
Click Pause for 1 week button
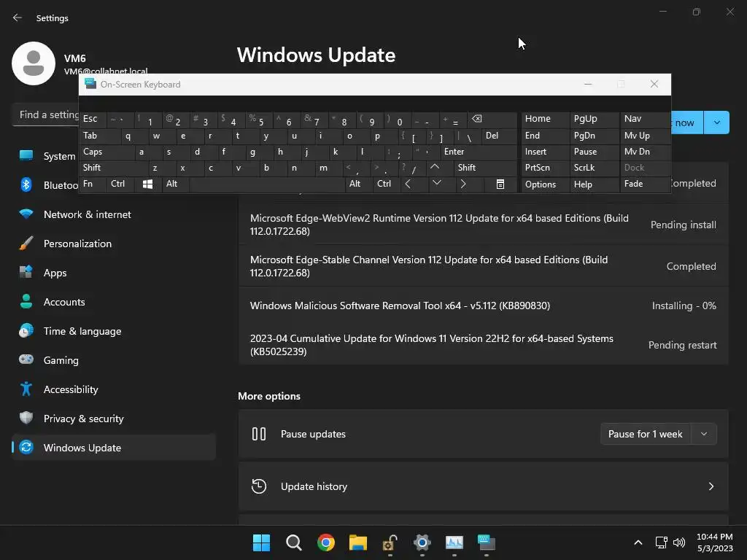click(x=646, y=434)
